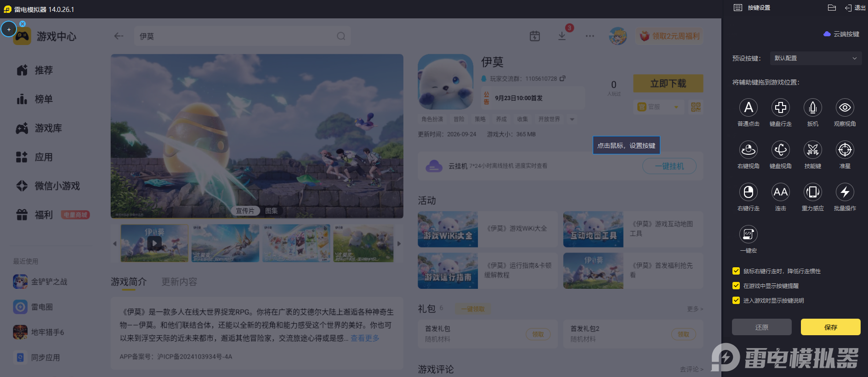Screen dimensions: 868x377
Task: Select the 普通点击 (A) key tool
Action: point(749,107)
